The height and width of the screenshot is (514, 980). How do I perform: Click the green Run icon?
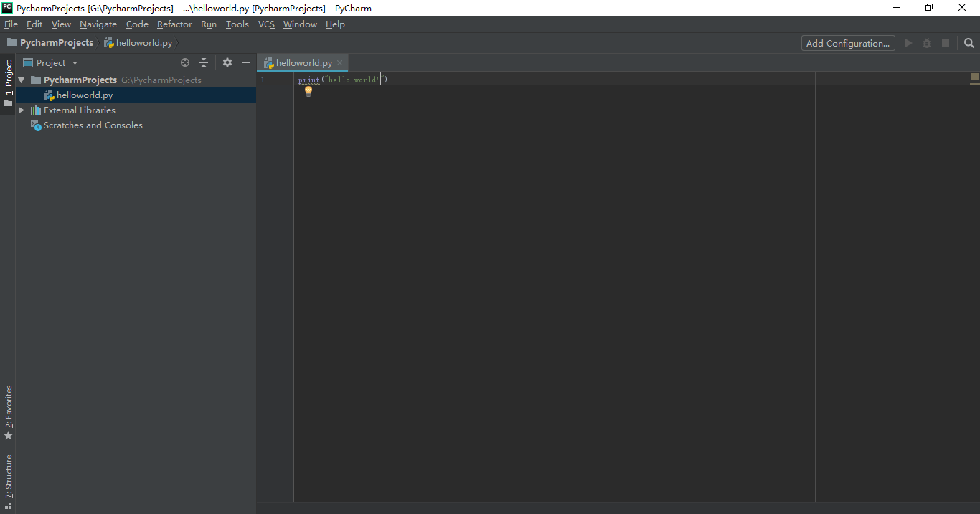coord(908,43)
